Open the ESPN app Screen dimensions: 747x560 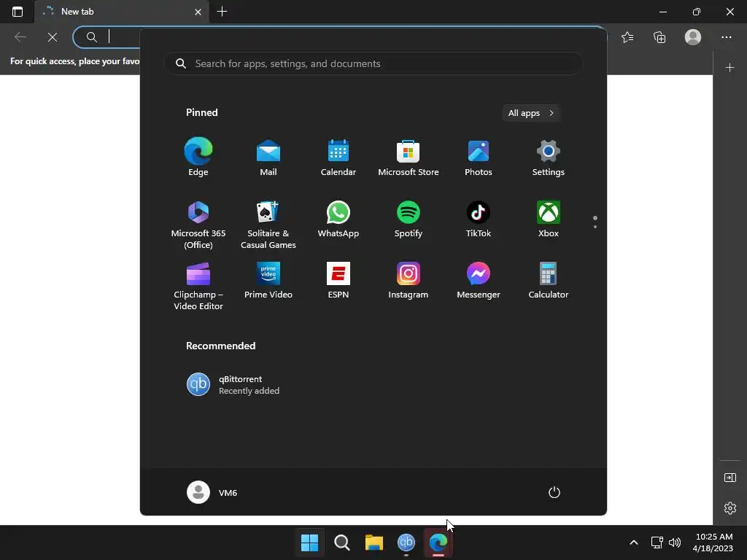338,280
